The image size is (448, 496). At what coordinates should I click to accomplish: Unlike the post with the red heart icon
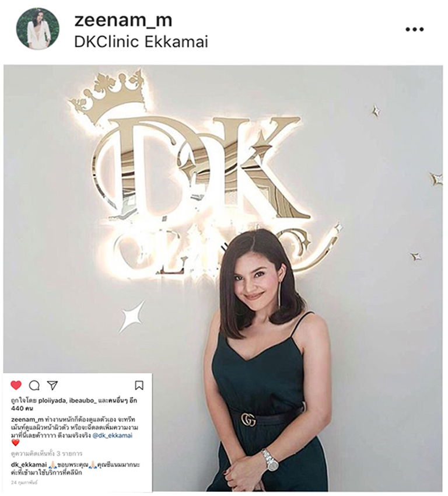click(x=16, y=385)
